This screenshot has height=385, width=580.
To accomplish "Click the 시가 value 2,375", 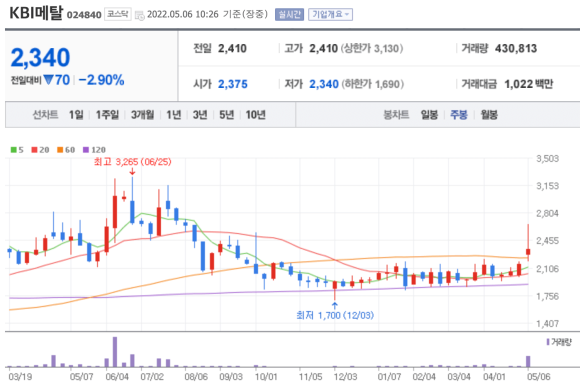I will (x=233, y=84).
